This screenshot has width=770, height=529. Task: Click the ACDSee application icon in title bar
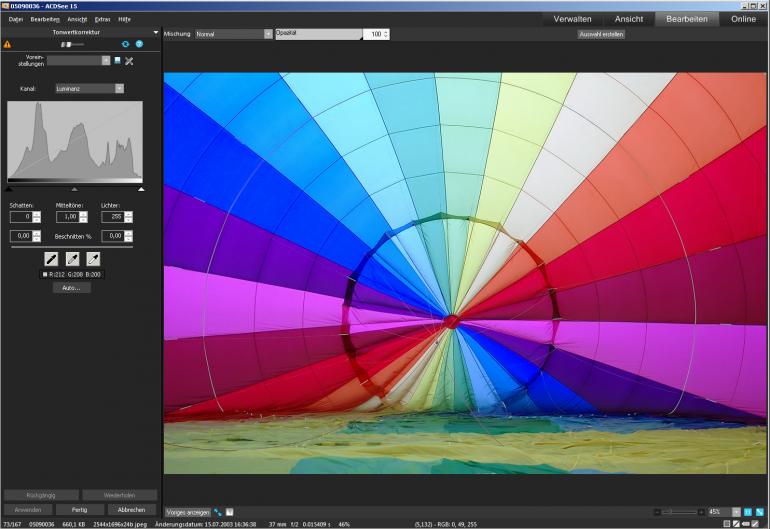[x=5, y=6]
